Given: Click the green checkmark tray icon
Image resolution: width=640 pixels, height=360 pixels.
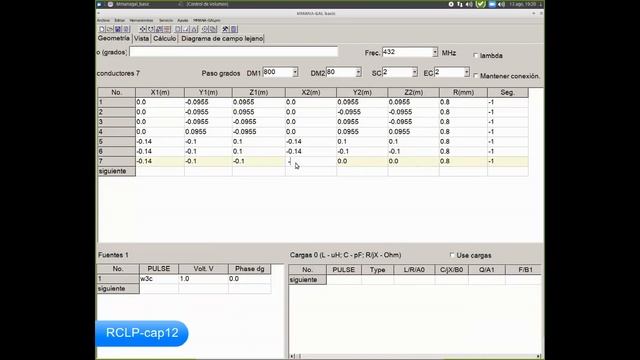Looking at the screenshot, I should (x=480, y=4).
